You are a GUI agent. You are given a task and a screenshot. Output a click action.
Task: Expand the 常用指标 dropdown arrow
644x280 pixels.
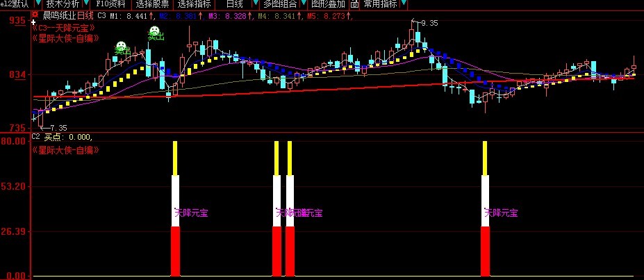(404, 4)
